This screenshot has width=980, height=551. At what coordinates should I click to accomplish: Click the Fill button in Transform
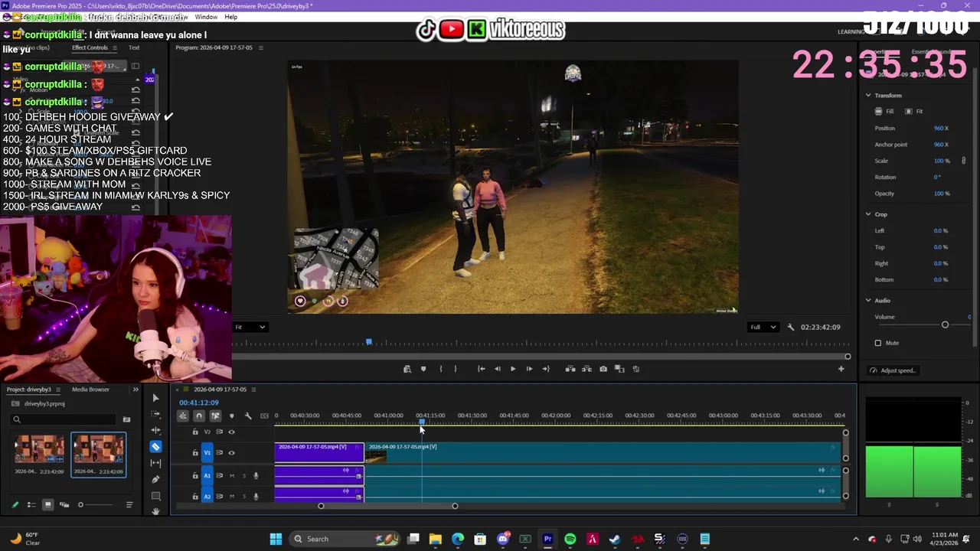884,112
